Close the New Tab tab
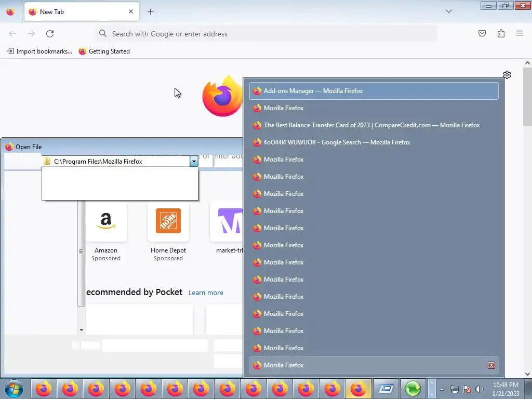Viewport: 532px width, 399px height. pyautogui.click(x=131, y=11)
